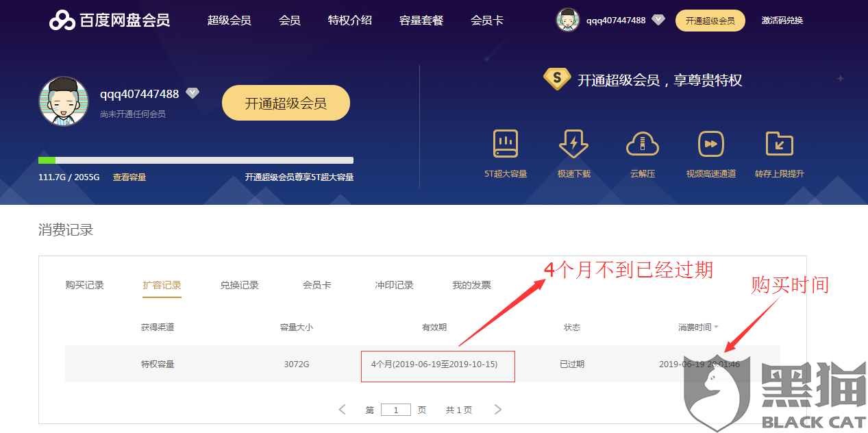Click the 容量大小 column header

pyautogui.click(x=297, y=327)
